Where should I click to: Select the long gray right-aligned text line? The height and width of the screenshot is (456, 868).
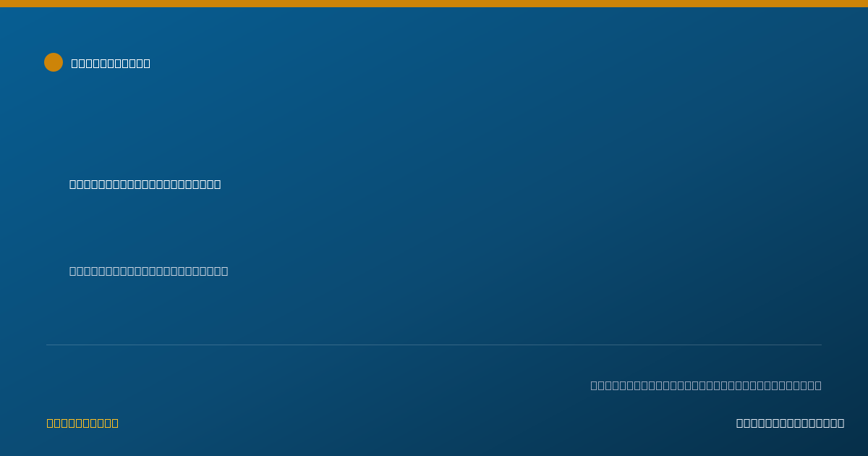706,385
